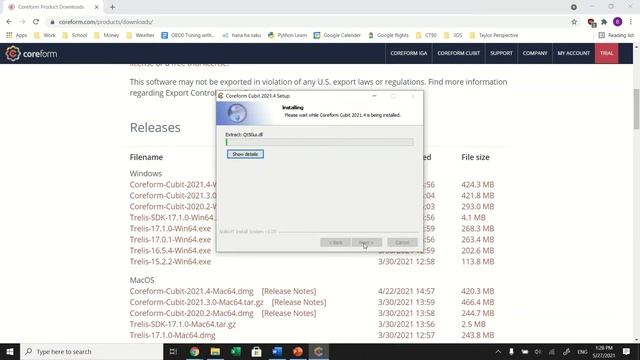This screenshot has height=360, width=640.
Task: Show hidden system tray icons
Action: (498, 351)
